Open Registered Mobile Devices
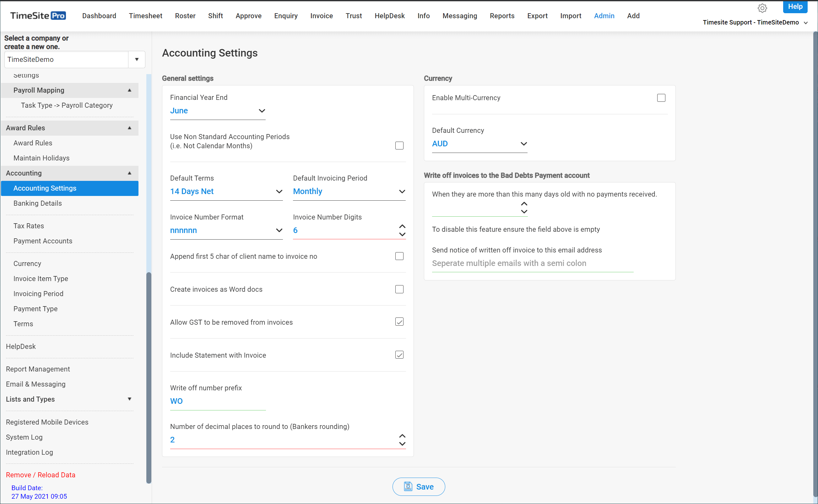 [x=47, y=422]
